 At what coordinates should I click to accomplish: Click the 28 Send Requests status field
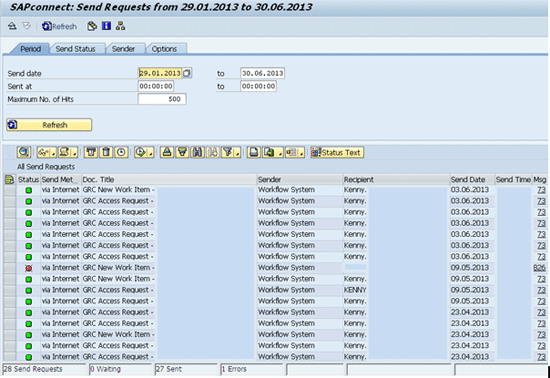(44, 369)
